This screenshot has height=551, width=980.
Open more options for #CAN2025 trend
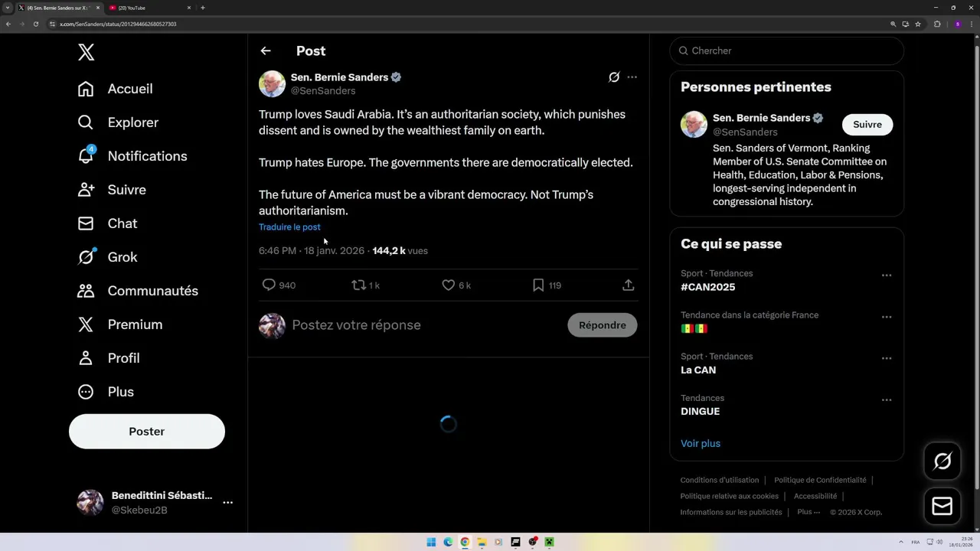click(887, 275)
